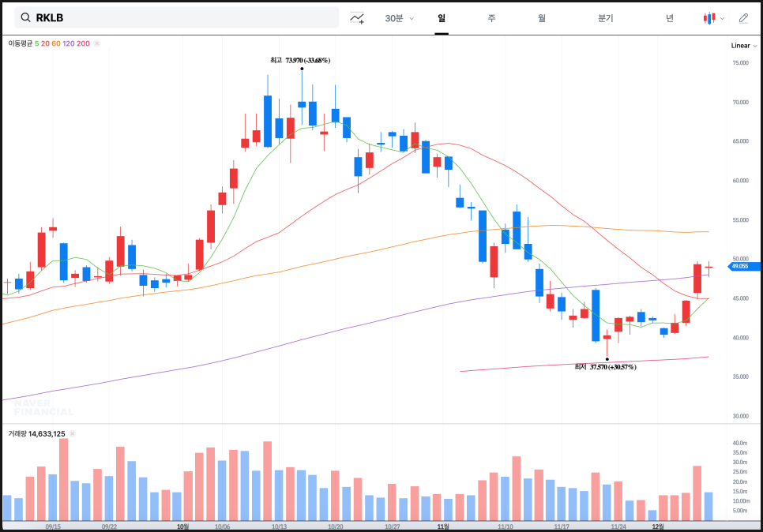Screen dimensions: 763x532
Task: Click the 200-day moving average color label
Action: click(83, 43)
